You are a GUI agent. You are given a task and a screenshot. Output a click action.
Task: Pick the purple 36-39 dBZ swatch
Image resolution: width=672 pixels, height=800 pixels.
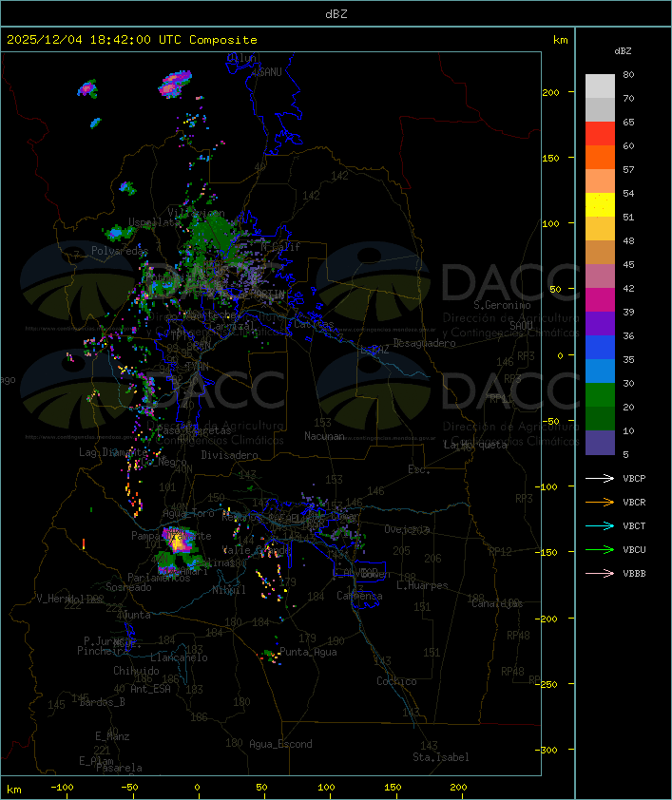(x=600, y=323)
